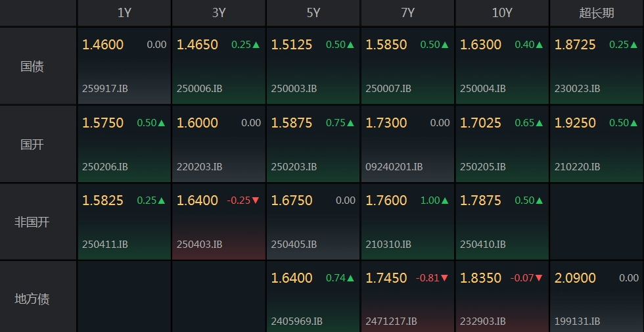
Task: Click the 国债 row label
Action: coord(32,66)
